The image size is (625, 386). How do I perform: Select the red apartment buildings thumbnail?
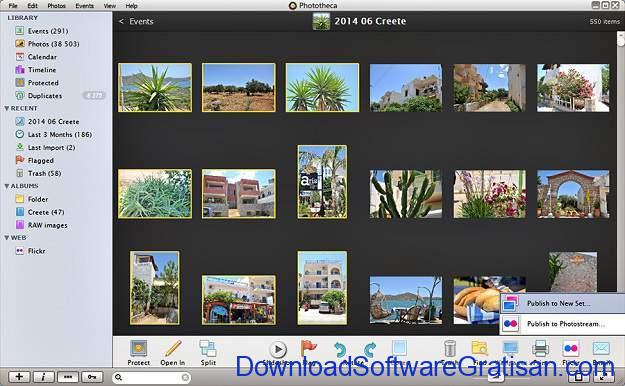pos(238,194)
